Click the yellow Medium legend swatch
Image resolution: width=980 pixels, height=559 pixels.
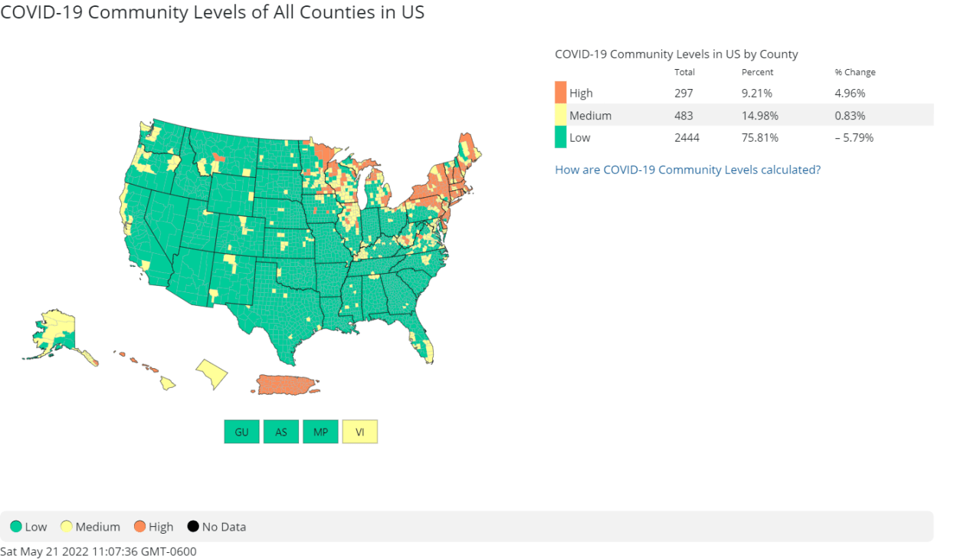point(64,526)
